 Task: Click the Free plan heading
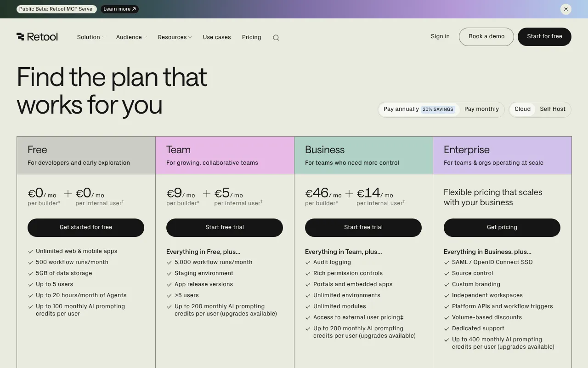tap(37, 150)
